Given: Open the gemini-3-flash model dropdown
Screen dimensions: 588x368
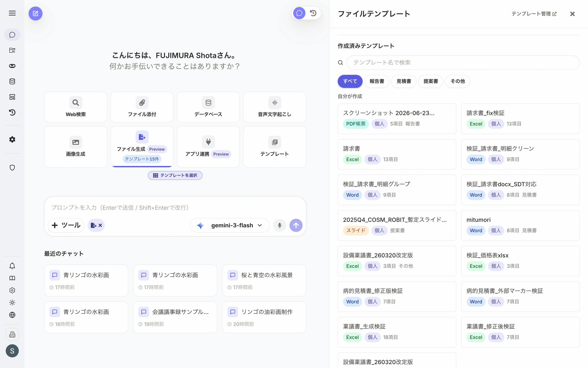Looking at the screenshot, I should [230, 225].
